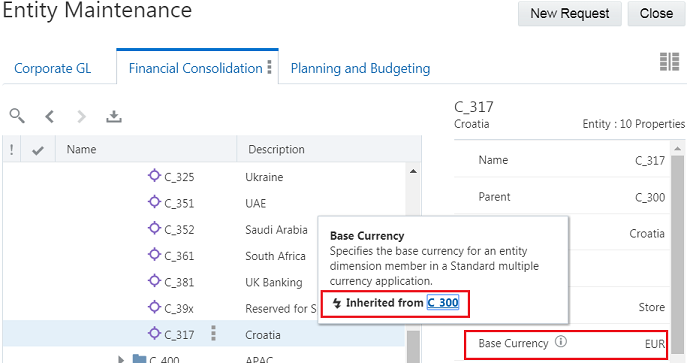
Task: Go back with the left arrow icon
Action: click(x=50, y=116)
